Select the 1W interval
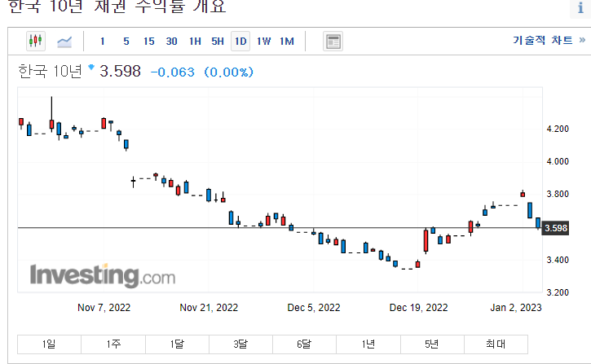The image size is (591, 364). 263,41
